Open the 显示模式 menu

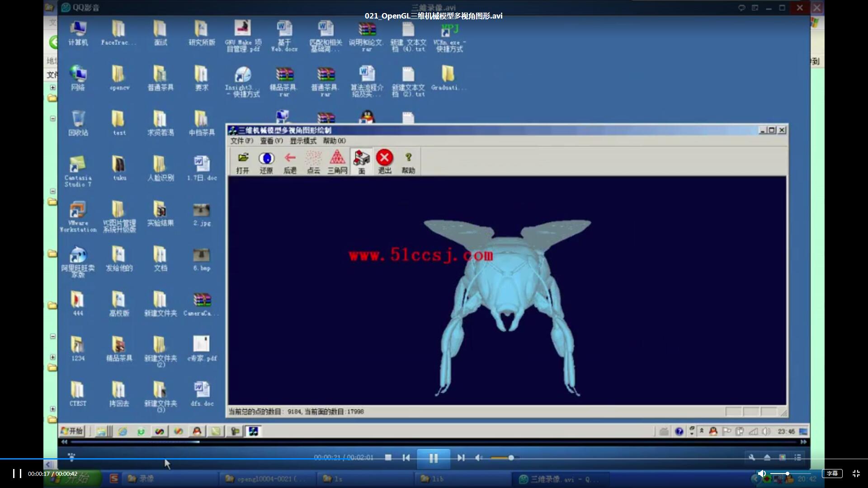tap(303, 141)
